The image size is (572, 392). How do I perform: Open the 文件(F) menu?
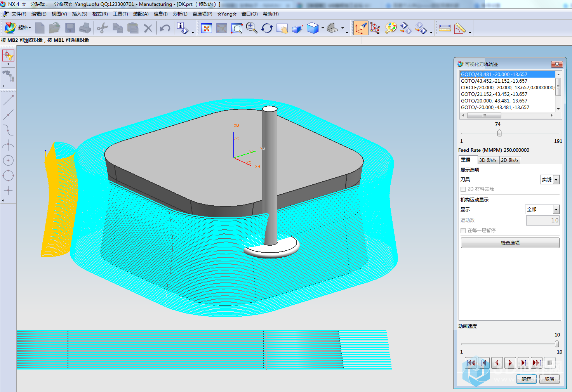(x=19, y=14)
